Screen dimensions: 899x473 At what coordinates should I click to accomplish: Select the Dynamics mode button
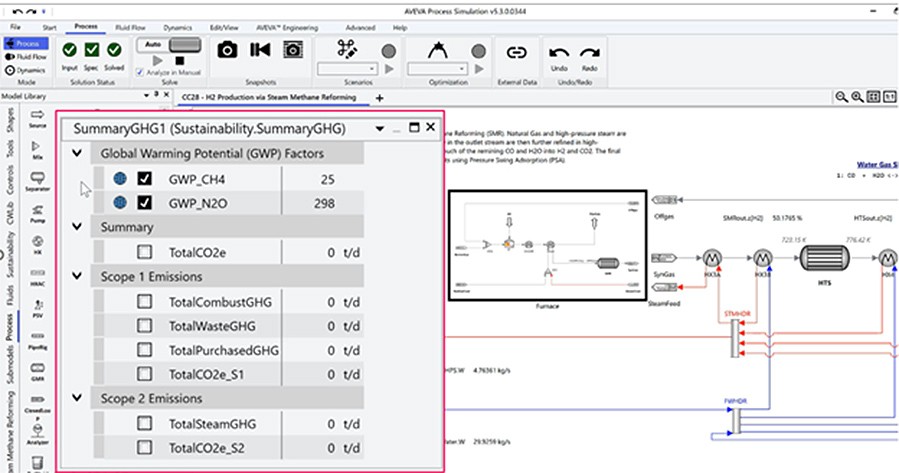tap(25, 70)
